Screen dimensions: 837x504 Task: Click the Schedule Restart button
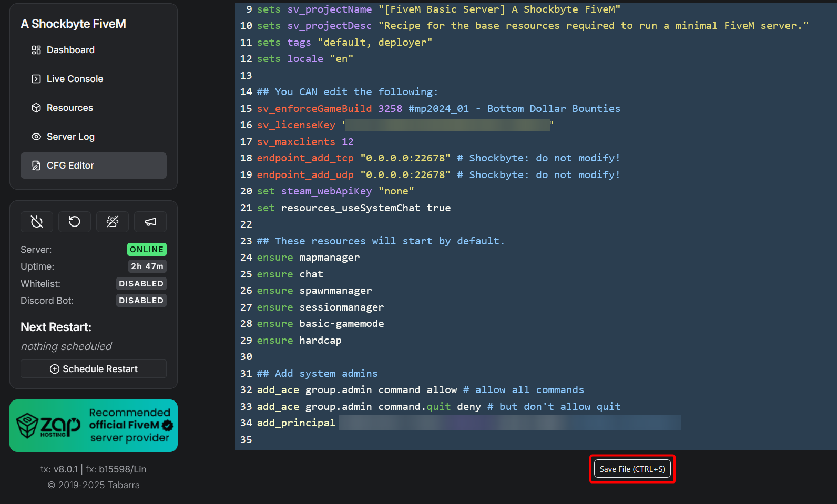pyautogui.click(x=94, y=369)
